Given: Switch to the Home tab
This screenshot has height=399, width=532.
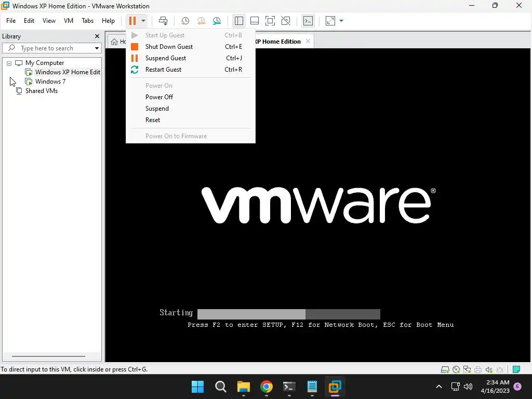Looking at the screenshot, I should pos(117,42).
